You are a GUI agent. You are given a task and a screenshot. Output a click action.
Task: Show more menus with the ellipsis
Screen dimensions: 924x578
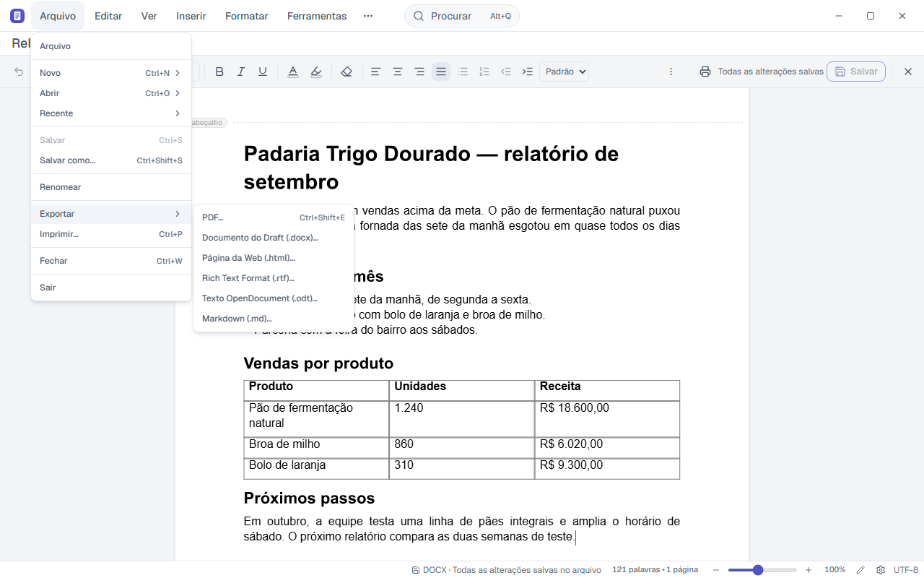click(368, 16)
